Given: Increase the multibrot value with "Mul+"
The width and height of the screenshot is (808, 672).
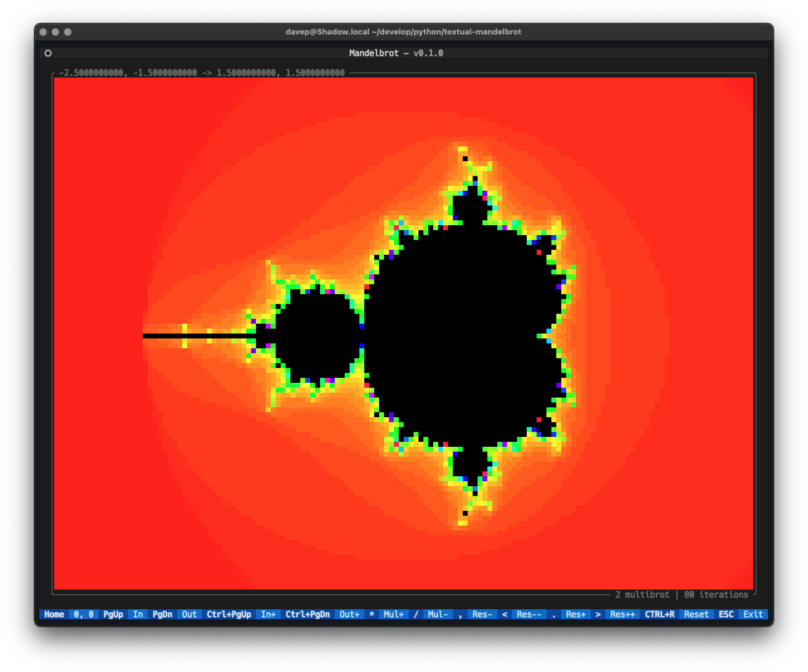Looking at the screenshot, I should [393, 614].
